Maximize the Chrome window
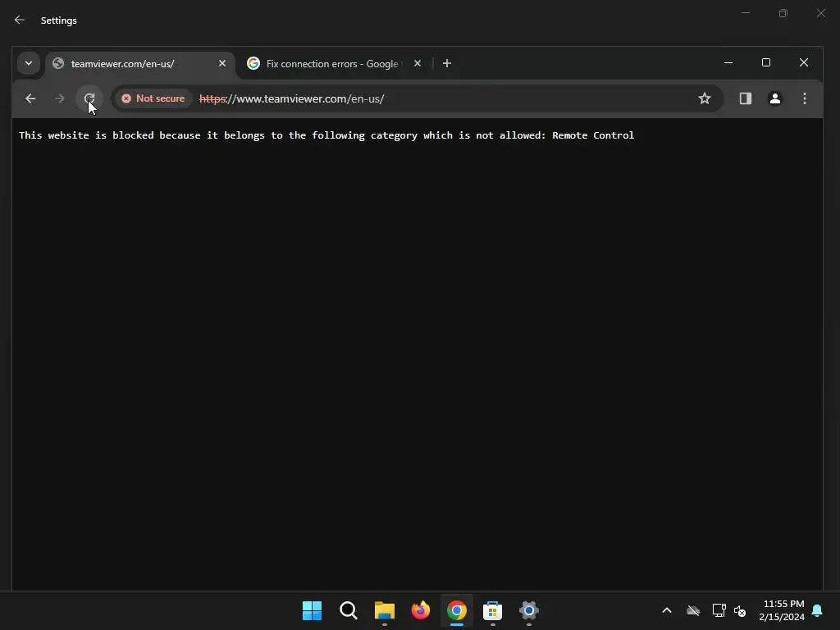This screenshot has width=840, height=630. coord(766,62)
